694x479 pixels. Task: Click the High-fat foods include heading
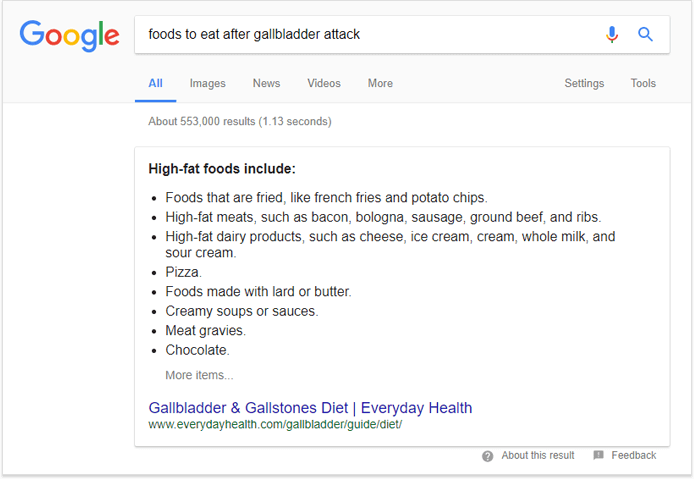(222, 169)
